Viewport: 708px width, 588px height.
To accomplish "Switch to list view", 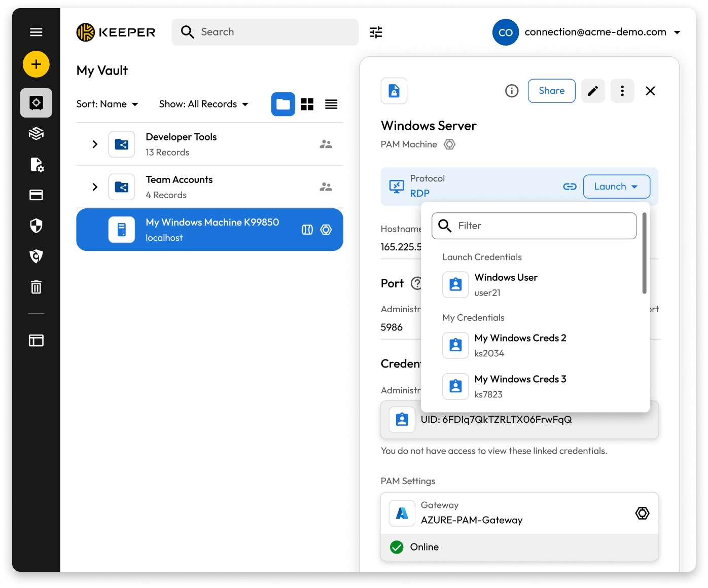I will click(x=331, y=104).
